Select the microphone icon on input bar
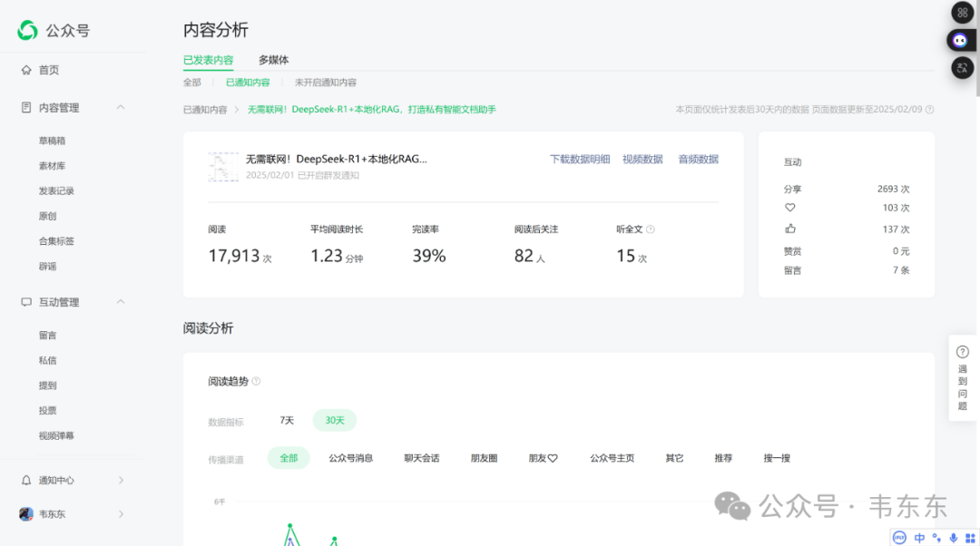 (953, 538)
